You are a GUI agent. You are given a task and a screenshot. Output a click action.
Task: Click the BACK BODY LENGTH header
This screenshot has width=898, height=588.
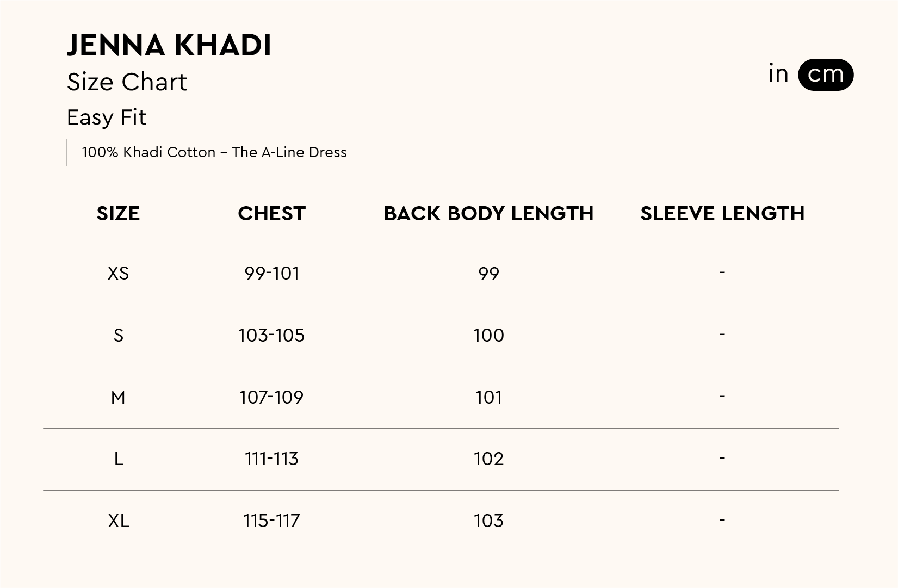pyautogui.click(x=488, y=214)
